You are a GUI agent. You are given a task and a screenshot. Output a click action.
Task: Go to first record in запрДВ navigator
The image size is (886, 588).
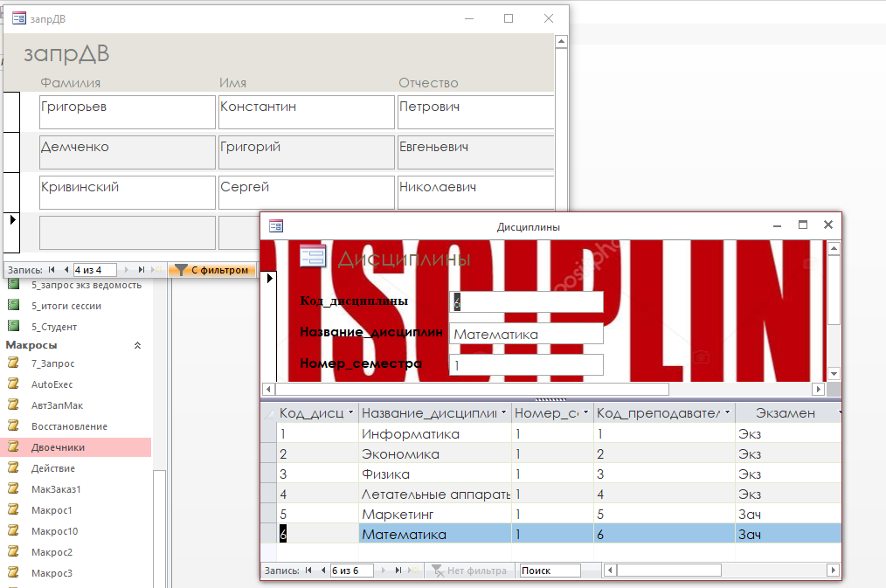52,270
